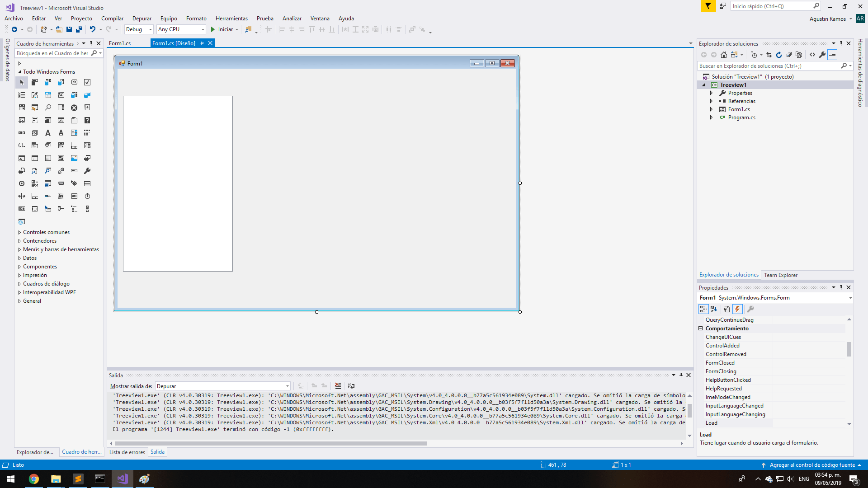Switch to the Form1.cs code tab
The image size is (868, 488).
pos(120,43)
